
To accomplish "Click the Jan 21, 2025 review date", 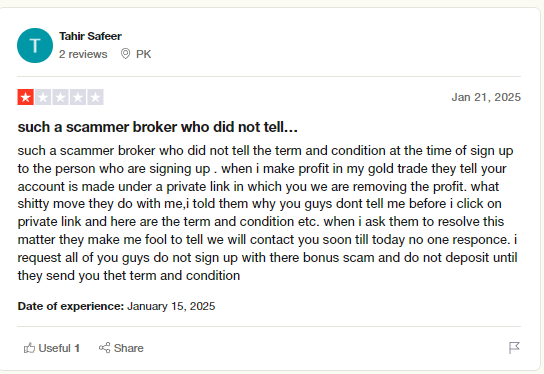I will coord(486,97).
